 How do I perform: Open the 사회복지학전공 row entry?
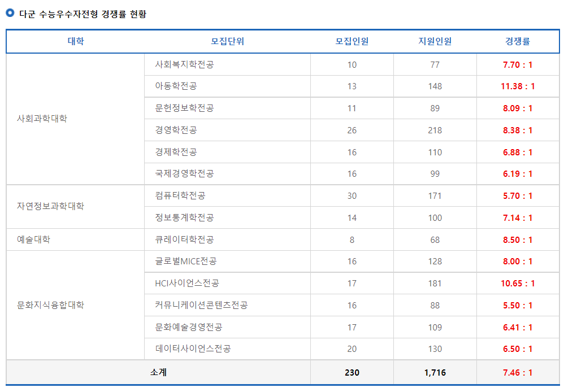click(x=181, y=64)
